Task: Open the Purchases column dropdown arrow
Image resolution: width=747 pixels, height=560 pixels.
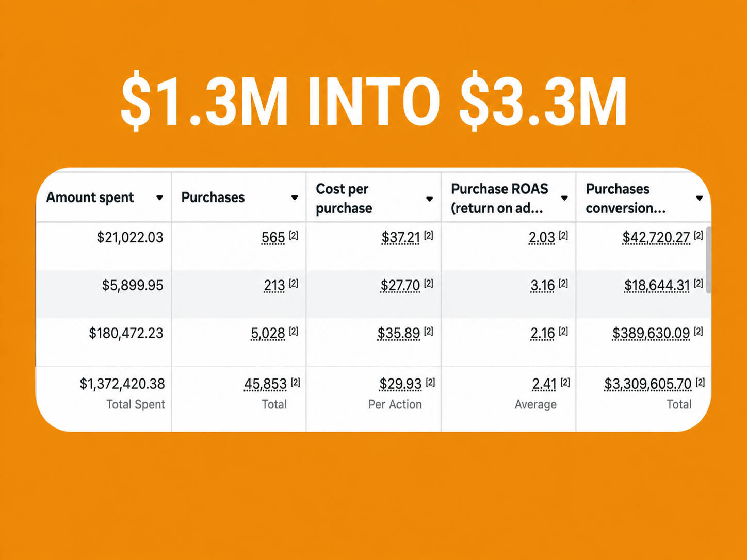Action: click(295, 197)
